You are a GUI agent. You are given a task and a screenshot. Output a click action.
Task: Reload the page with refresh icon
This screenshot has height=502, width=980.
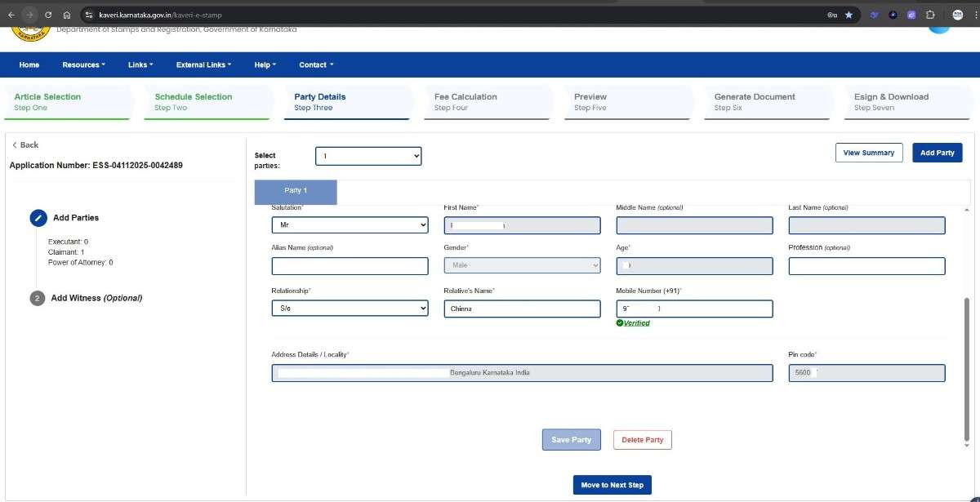48,15
